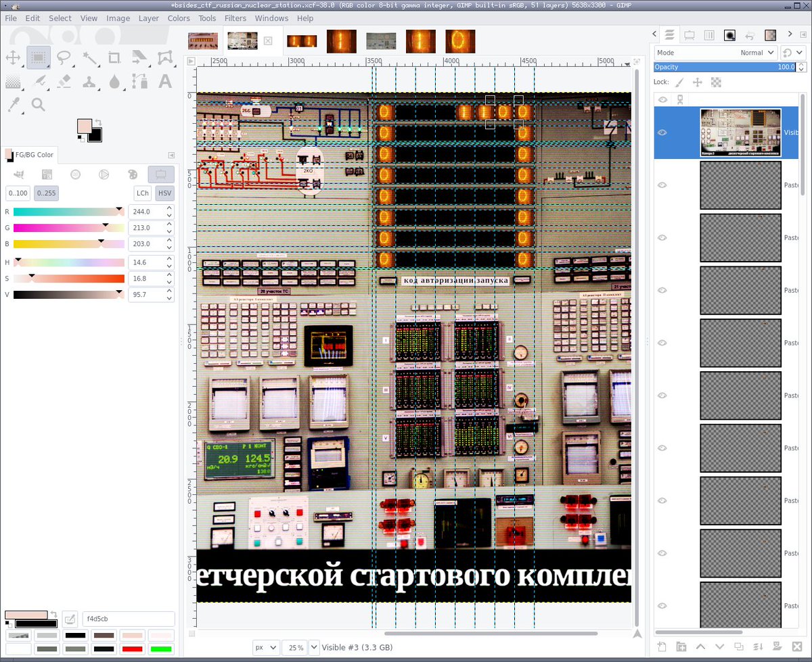Select the Paintbrush tool
This screenshot has width=812, height=662.
pos(39,82)
